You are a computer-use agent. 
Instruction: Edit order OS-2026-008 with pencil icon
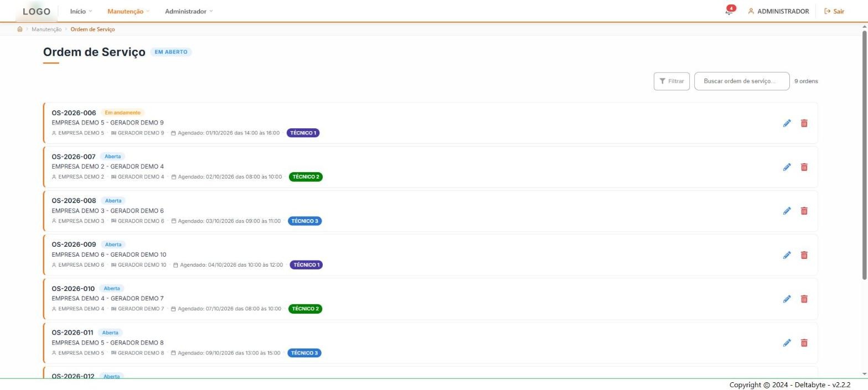787,211
